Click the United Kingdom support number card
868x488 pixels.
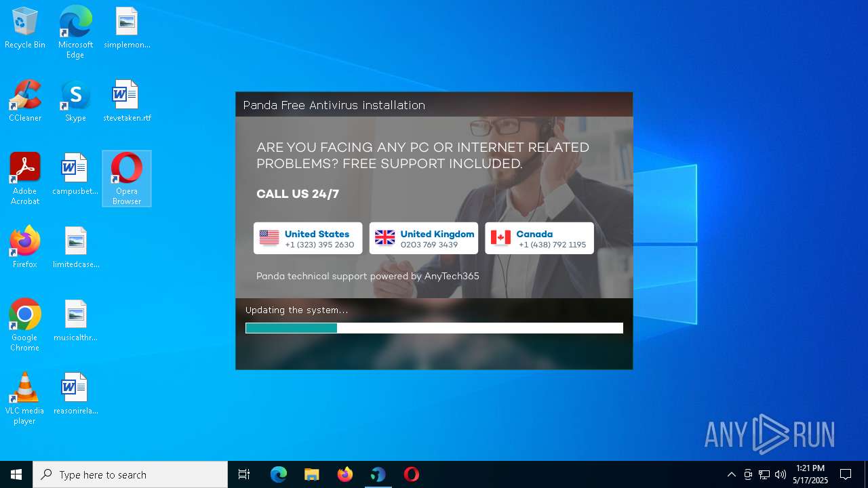click(x=424, y=239)
